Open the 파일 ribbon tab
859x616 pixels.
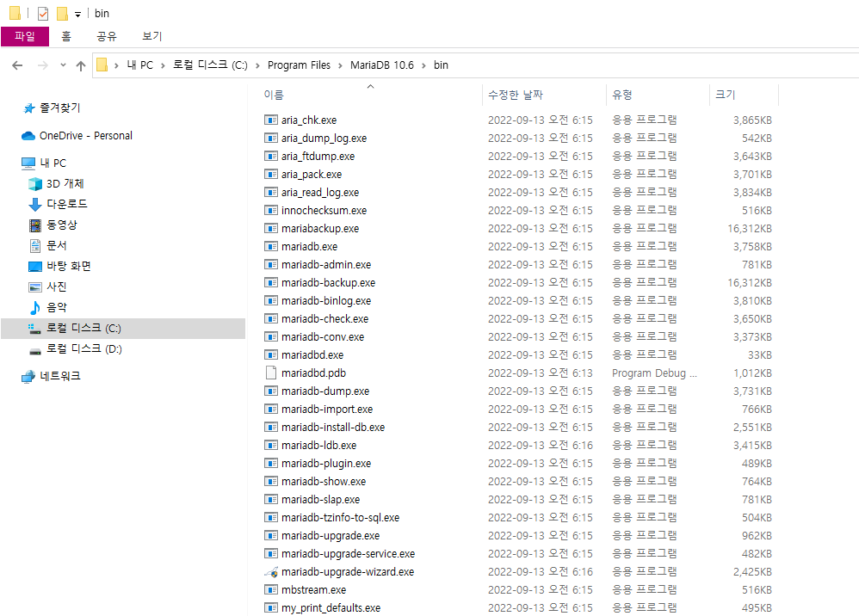coord(25,36)
